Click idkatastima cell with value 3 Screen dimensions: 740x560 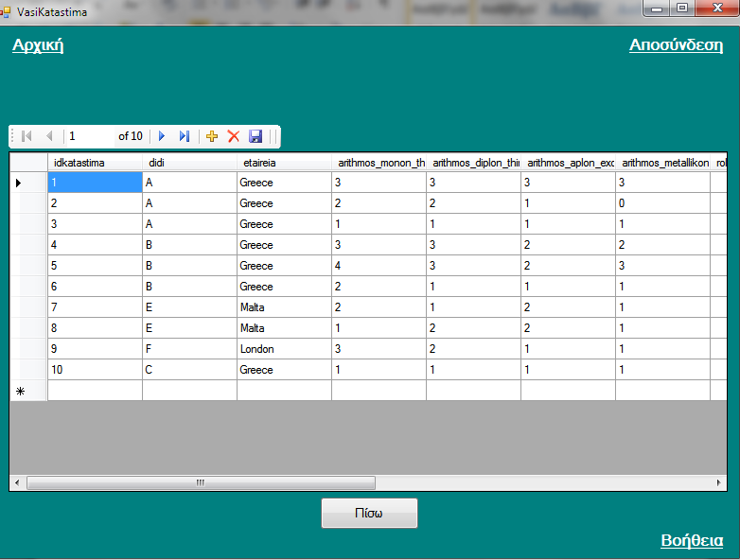(95, 224)
